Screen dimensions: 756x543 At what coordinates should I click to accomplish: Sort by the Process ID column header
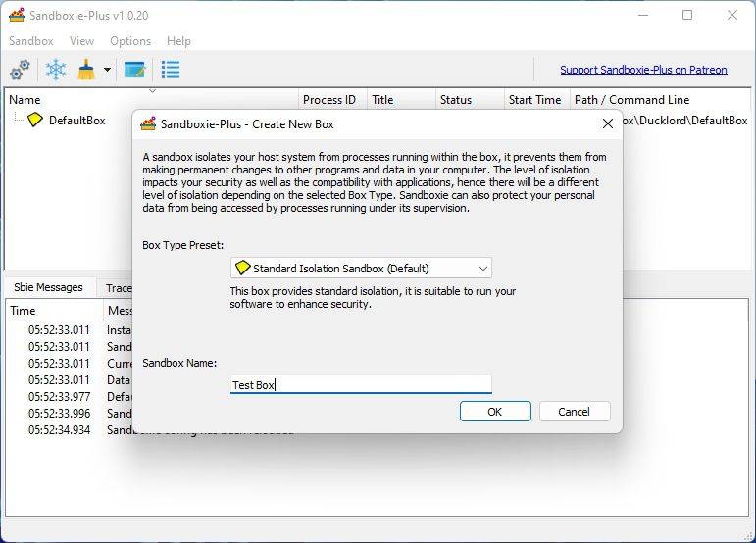point(332,99)
